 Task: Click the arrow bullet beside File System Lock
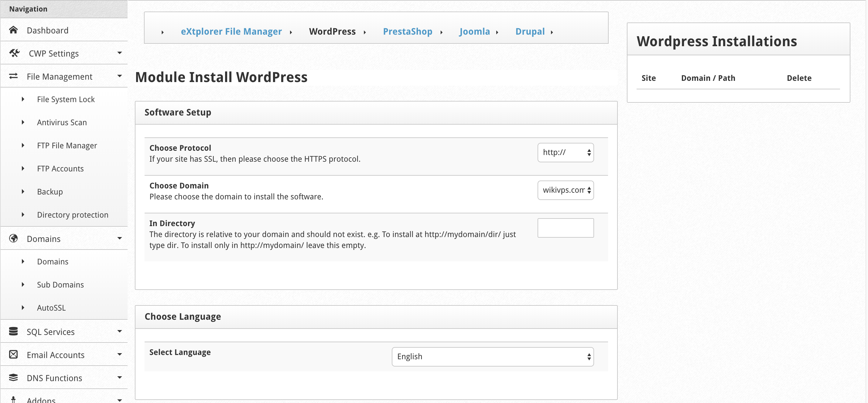click(x=23, y=99)
